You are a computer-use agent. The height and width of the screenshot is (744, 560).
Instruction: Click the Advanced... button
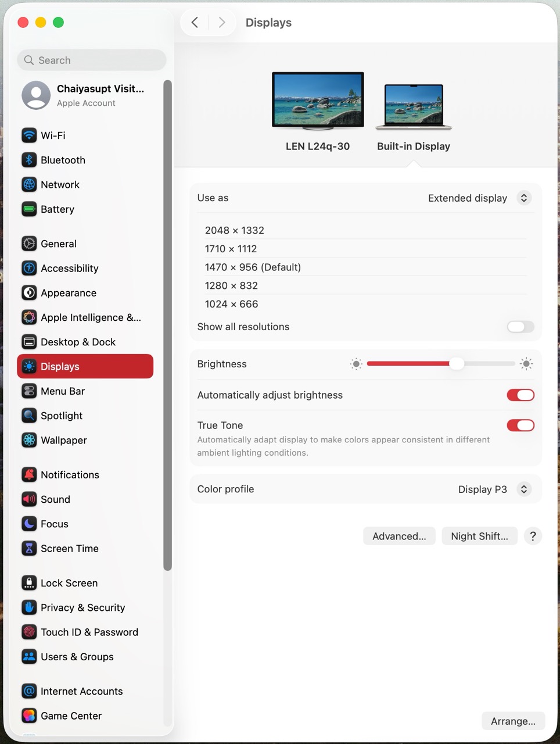(x=399, y=536)
